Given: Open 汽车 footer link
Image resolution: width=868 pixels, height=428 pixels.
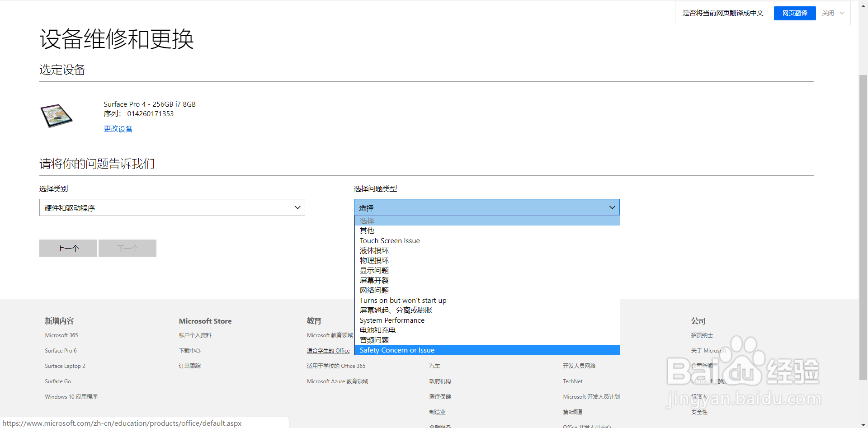Looking at the screenshot, I should [434, 366].
